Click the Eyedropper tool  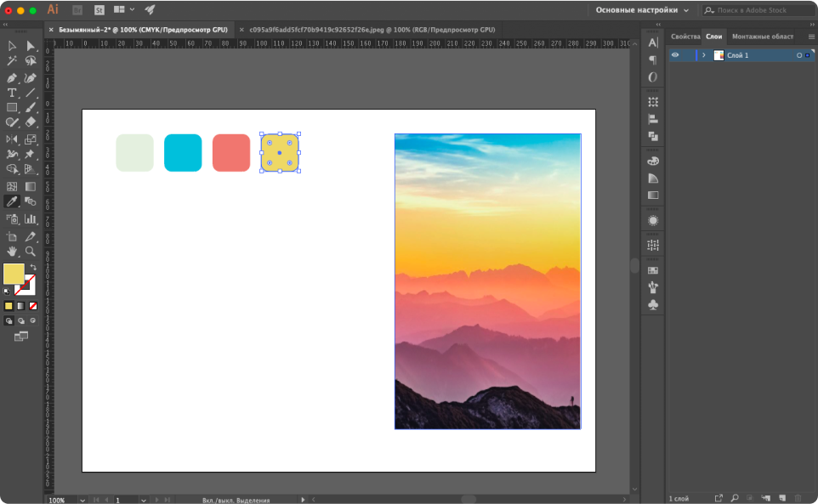(x=11, y=201)
